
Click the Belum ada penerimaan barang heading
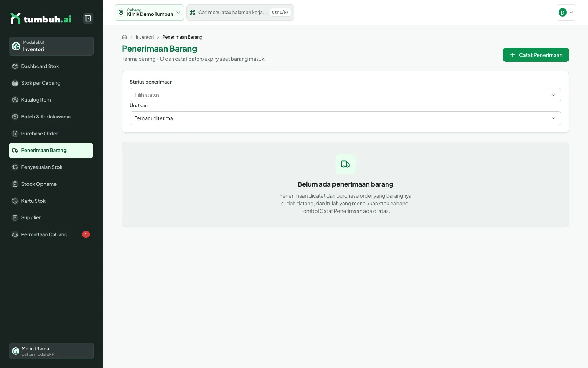click(345, 184)
